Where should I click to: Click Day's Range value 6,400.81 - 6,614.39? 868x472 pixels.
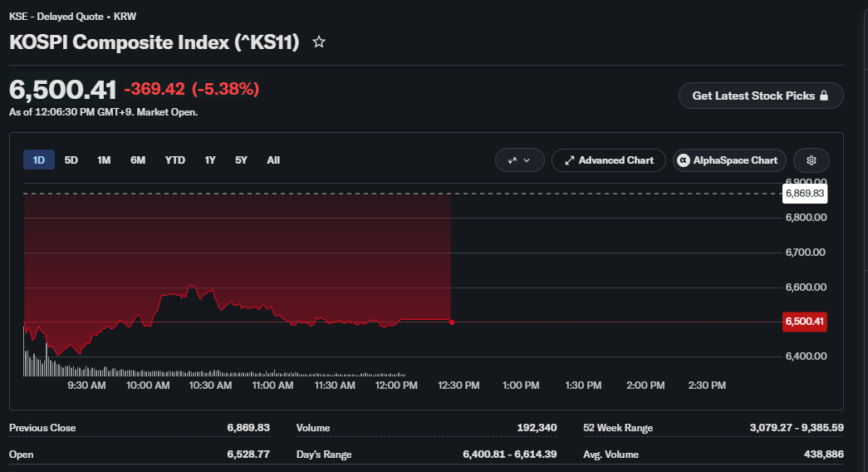[x=510, y=455]
